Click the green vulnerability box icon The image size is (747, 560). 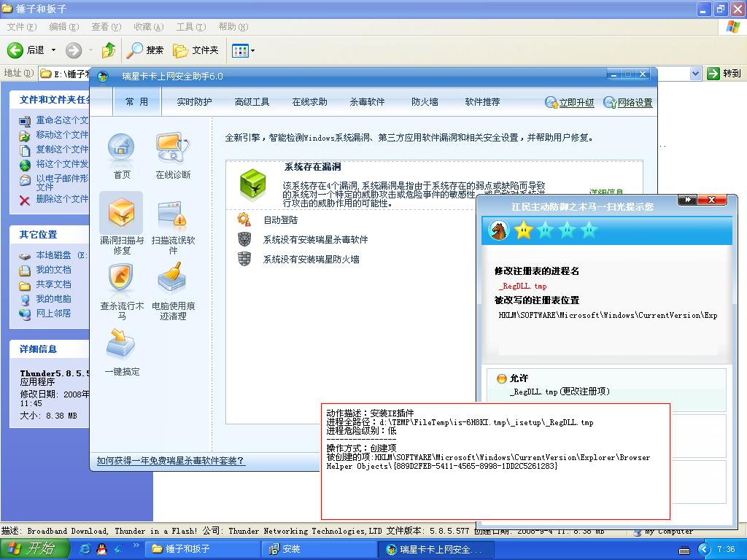(253, 184)
